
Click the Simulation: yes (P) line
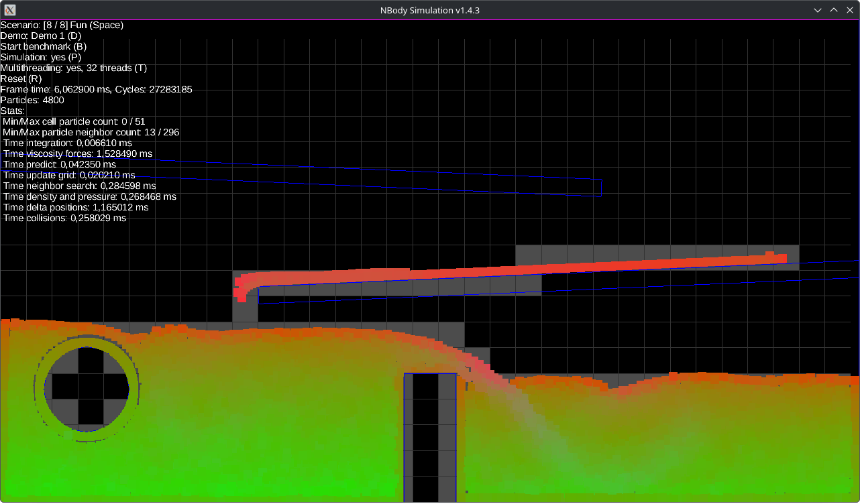[x=41, y=58]
